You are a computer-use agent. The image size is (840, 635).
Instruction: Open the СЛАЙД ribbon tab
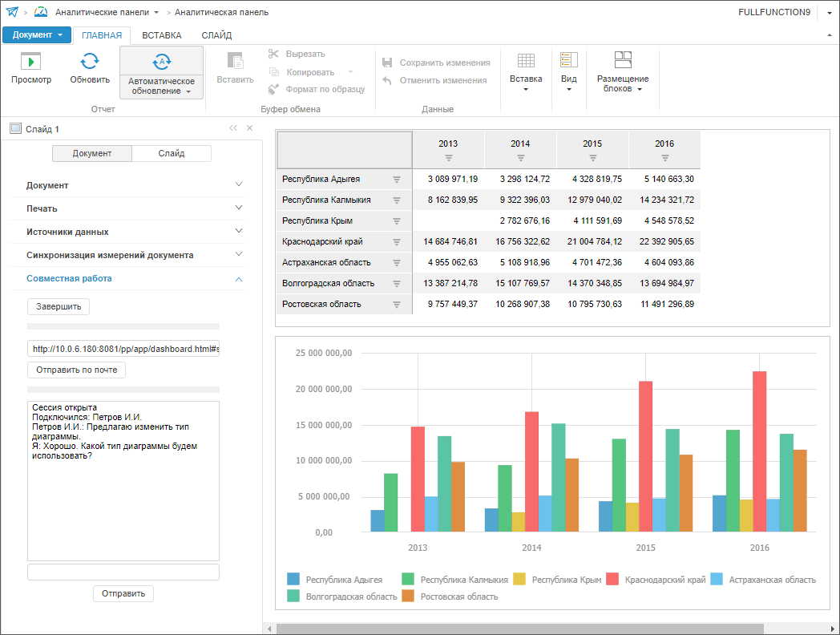coord(216,35)
